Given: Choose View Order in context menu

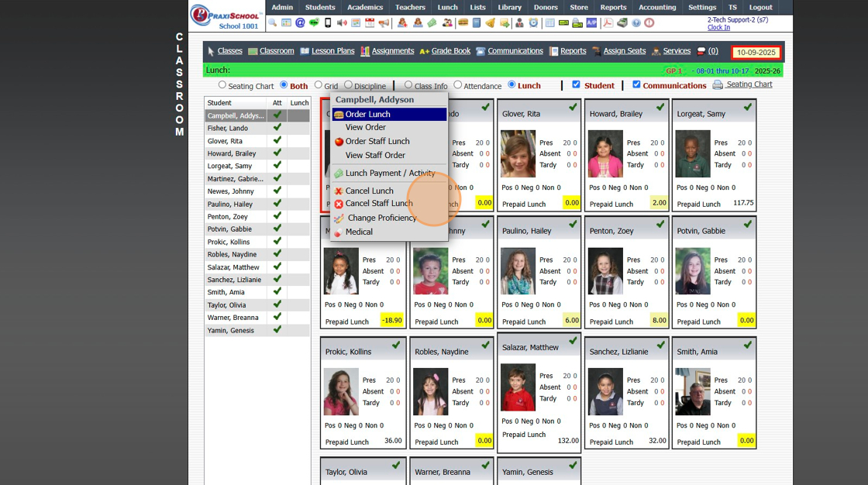Looking at the screenshot, I should pyautogui.click(x=389, y=127).
